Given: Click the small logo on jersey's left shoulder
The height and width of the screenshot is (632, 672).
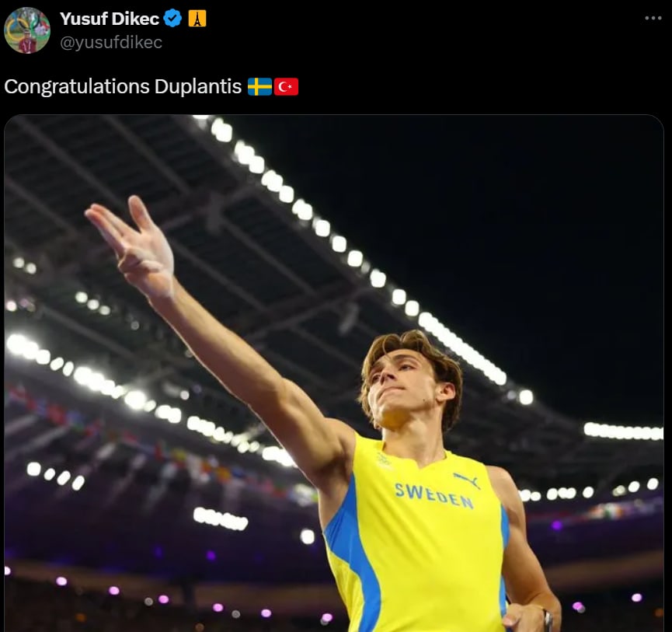Looking at the screenshot, I should tap(384, 460).
